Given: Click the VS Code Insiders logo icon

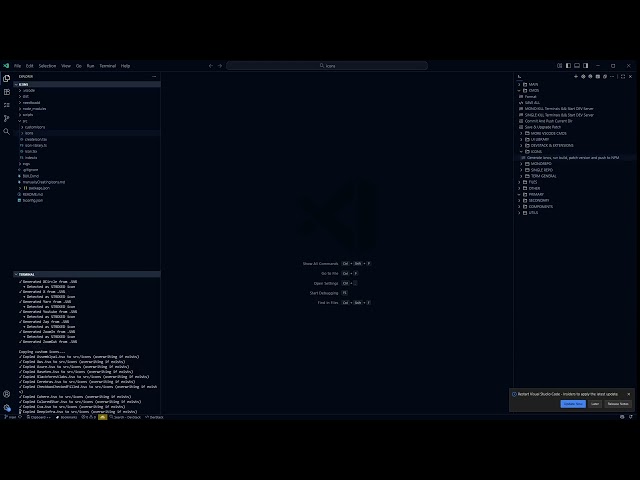Looking at the screenshot, I should click(x=6, y=66).
